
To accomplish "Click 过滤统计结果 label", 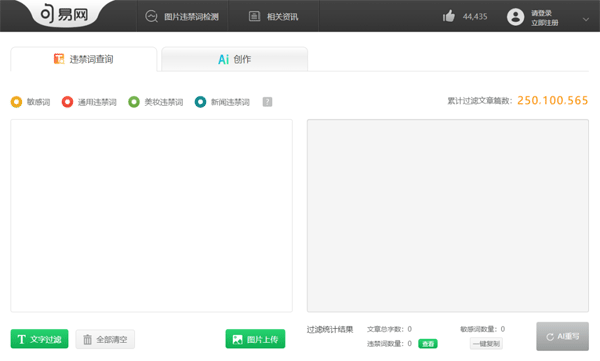I will [x=330, y=329].
